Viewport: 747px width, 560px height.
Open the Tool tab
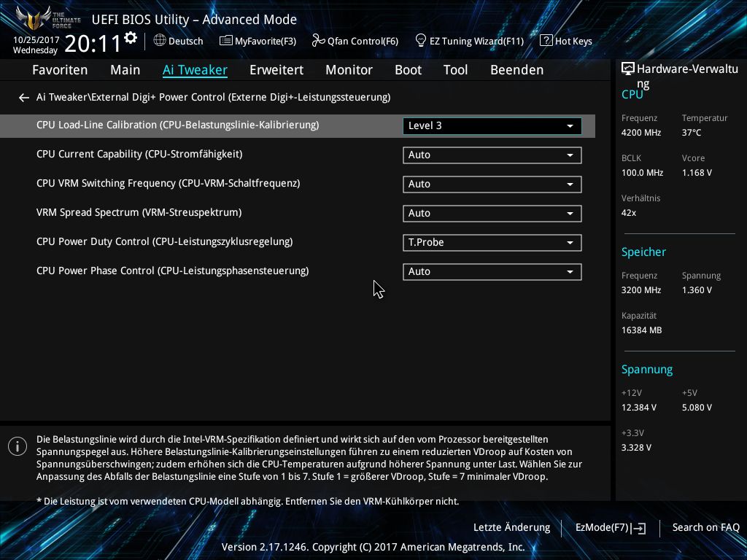click(x=455, y=70)
